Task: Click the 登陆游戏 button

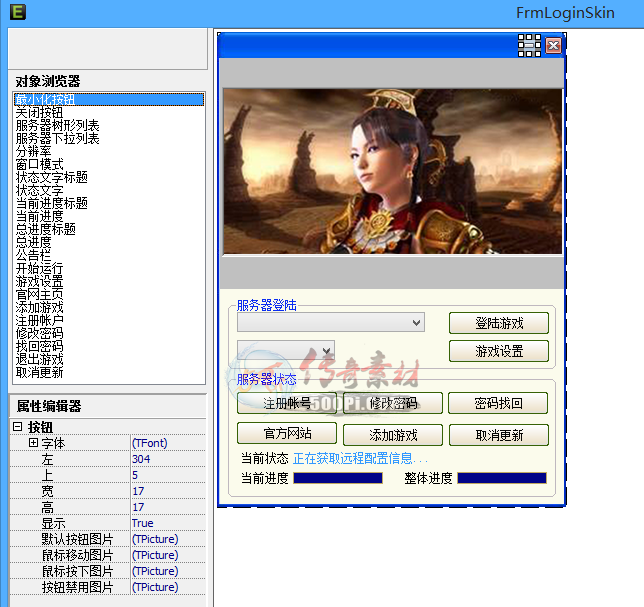Action: 499,323
